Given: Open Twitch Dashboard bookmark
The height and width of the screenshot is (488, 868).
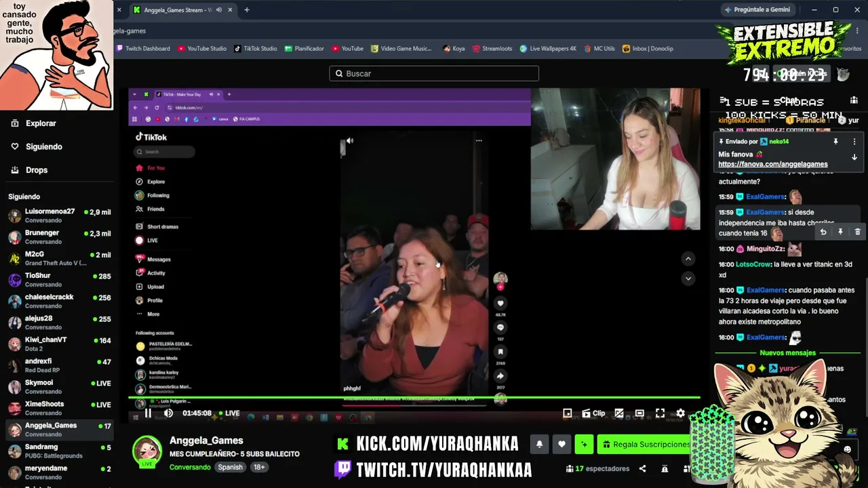Looking at the screenshot, I should [x=143, y=49].
